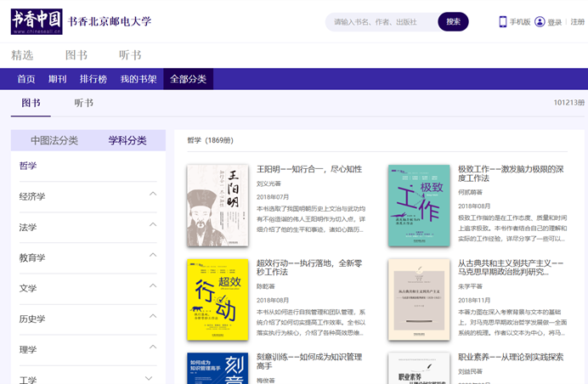588x384 pixels.
Task: Switch to the 听书 top tab
Action: 130,55
